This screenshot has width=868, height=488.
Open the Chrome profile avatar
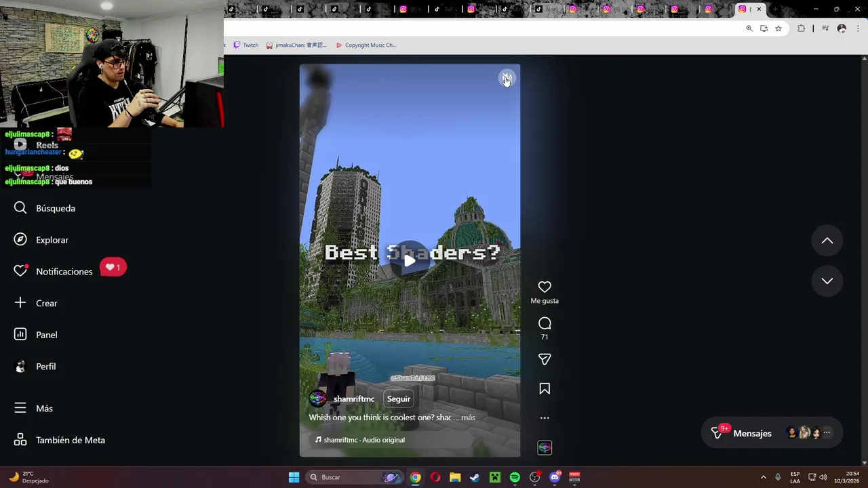tap(842, 28)
